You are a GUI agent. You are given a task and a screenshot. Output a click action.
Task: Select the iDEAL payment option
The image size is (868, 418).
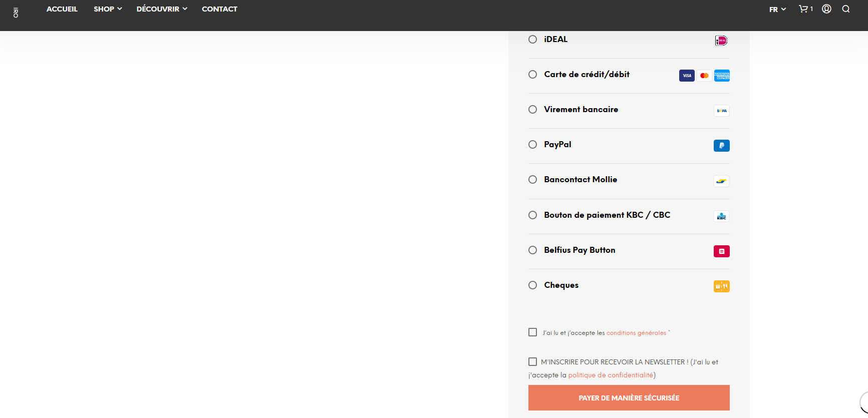532,40
